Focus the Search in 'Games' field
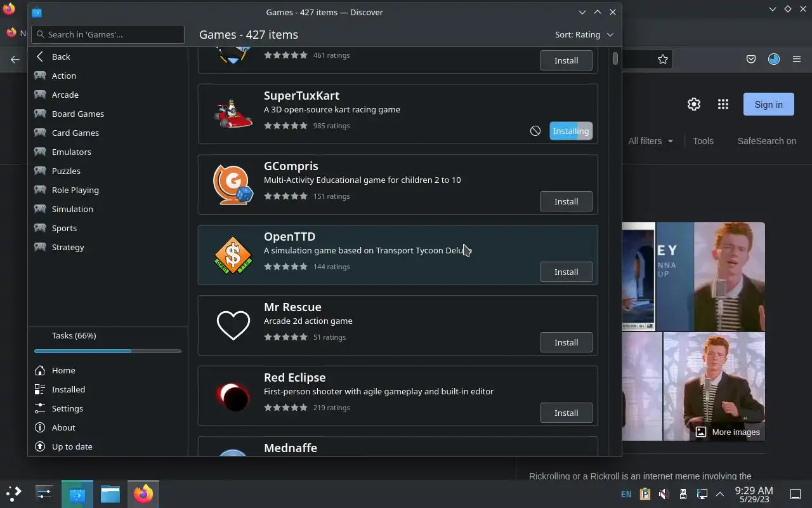 (108, 34)
